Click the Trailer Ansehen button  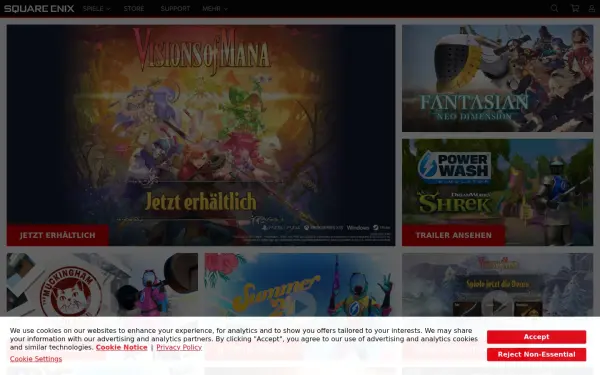tap(453, 235)
